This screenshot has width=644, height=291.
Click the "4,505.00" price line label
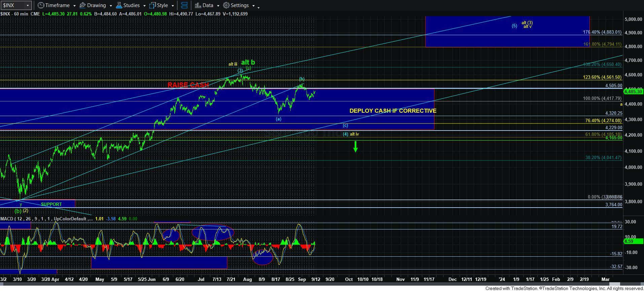coord(614,85)
